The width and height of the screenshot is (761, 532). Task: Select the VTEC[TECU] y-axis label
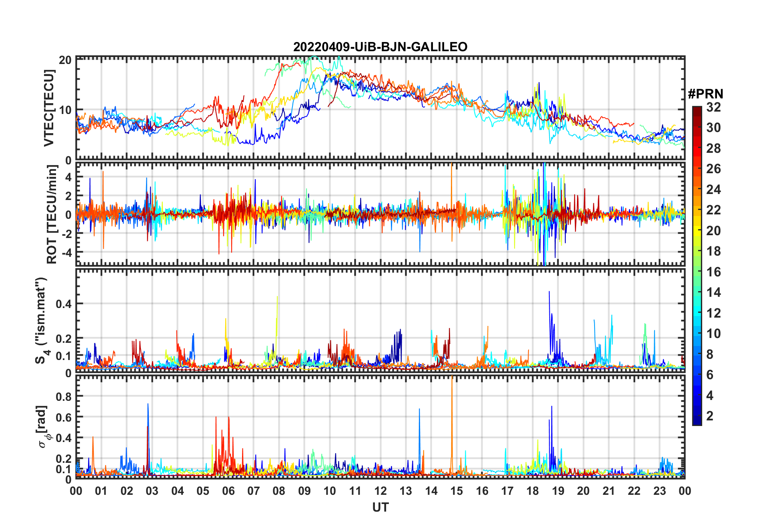click(x=49, y=108)
